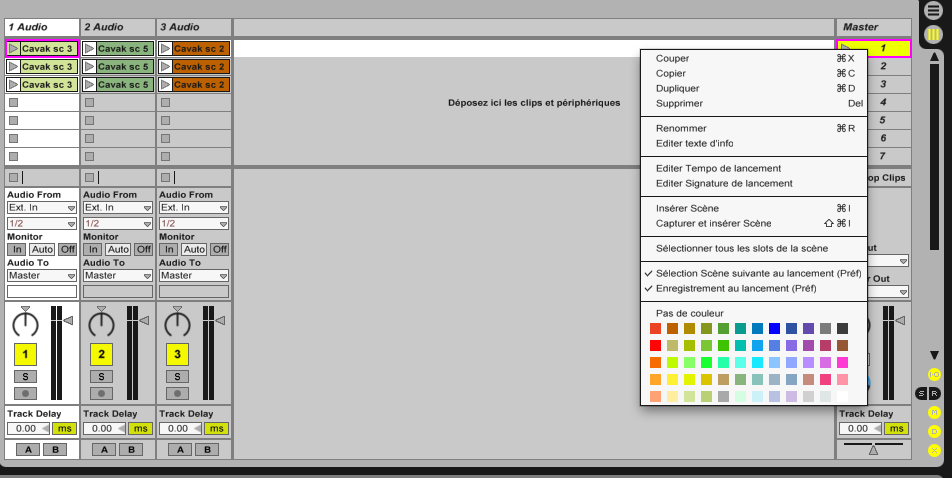This screenshot has height=478, width=952.
Task: Set track 1 Monitor to In
Action: click(x=17, y=249)
